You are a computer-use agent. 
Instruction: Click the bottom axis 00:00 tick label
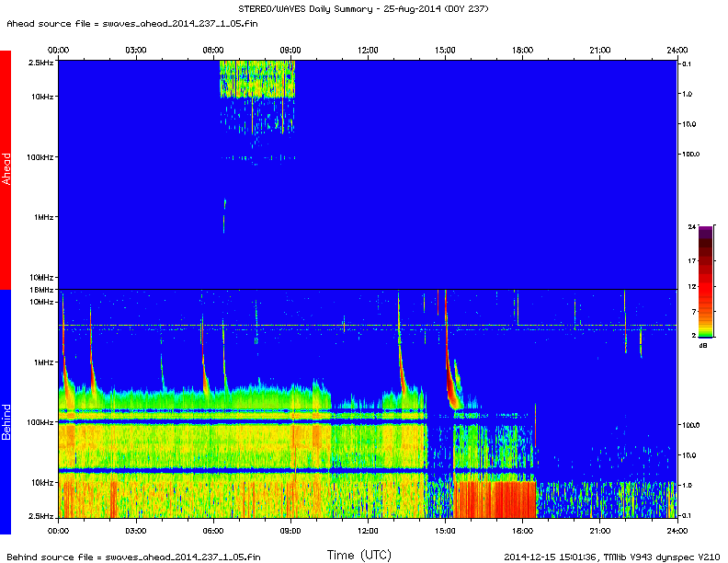59,531
